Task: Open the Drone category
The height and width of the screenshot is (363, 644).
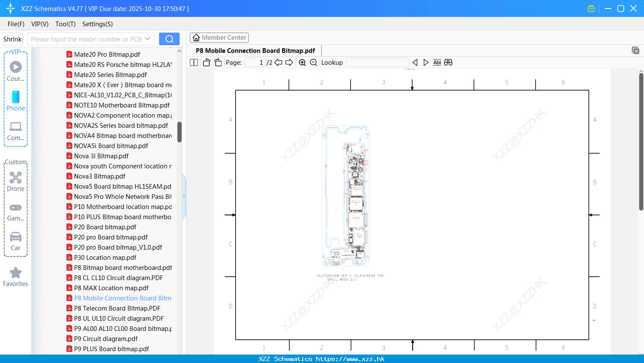Action: (x=16, y=181)
